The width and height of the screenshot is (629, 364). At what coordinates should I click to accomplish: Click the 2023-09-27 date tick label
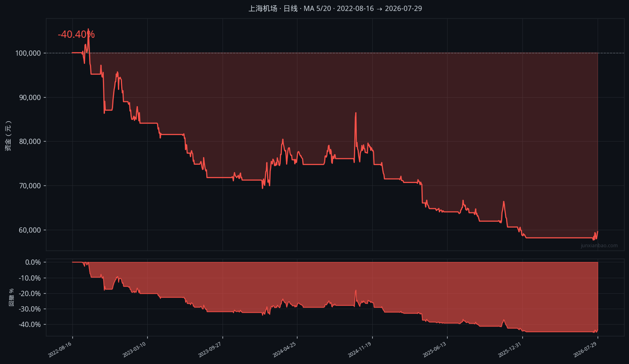(x=210, y=350)
